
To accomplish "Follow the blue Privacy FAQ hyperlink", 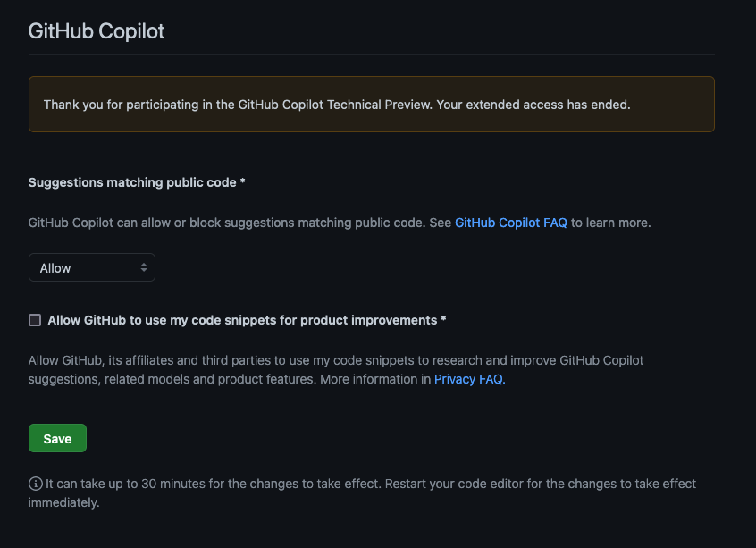I will point(468,378).
